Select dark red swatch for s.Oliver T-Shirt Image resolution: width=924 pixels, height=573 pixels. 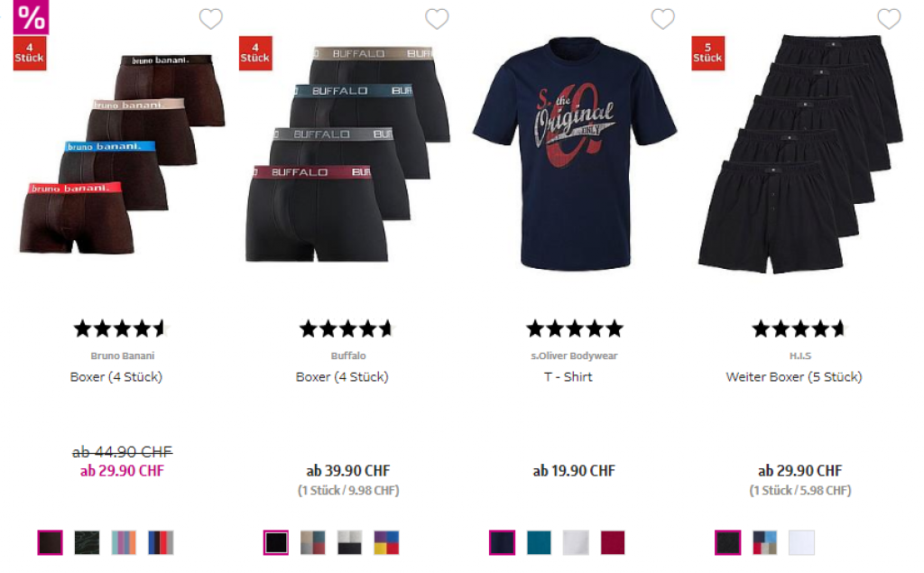coord(613,542)
